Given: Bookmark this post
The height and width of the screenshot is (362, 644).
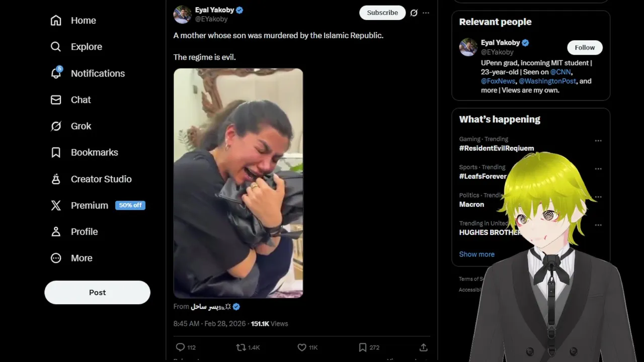Looking at the screenshot, I should (x=363, y=347).
